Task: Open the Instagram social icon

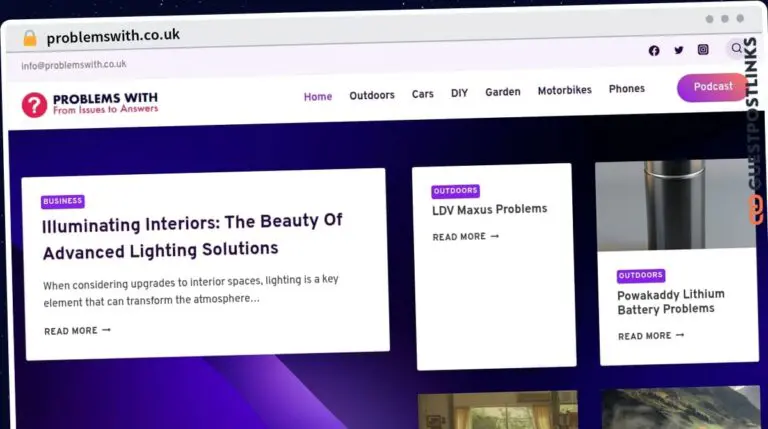Action: 703,49
